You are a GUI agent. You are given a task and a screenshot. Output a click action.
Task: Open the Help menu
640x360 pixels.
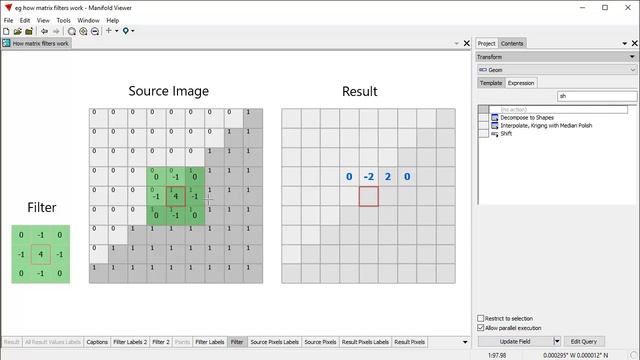tap(113, 20)
